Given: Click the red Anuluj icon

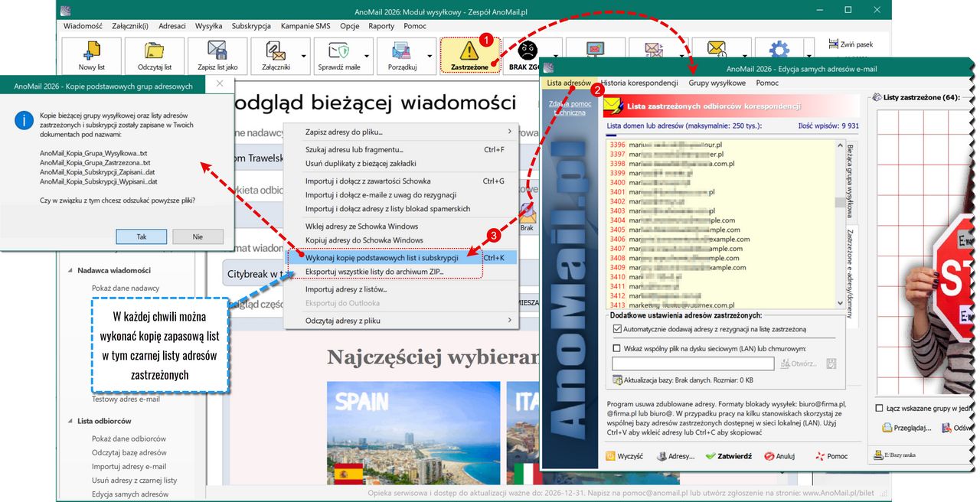Looking at the screenshot, I should [769, 456].
